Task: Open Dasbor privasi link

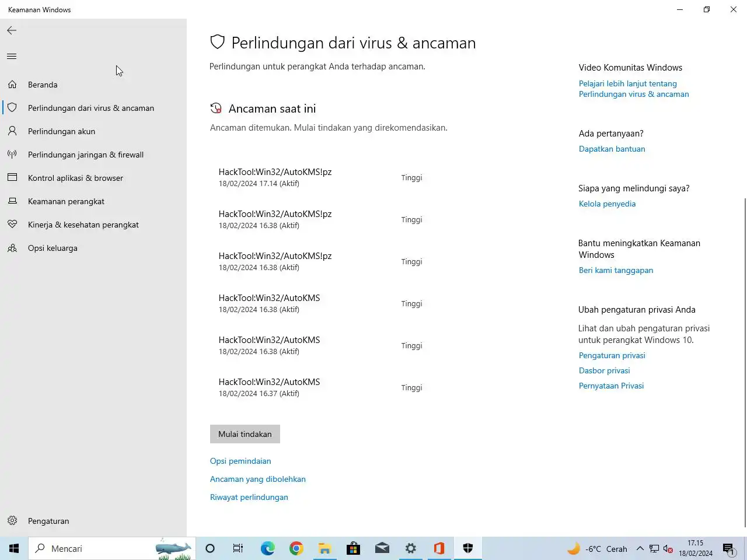Action: click(605, 370)
